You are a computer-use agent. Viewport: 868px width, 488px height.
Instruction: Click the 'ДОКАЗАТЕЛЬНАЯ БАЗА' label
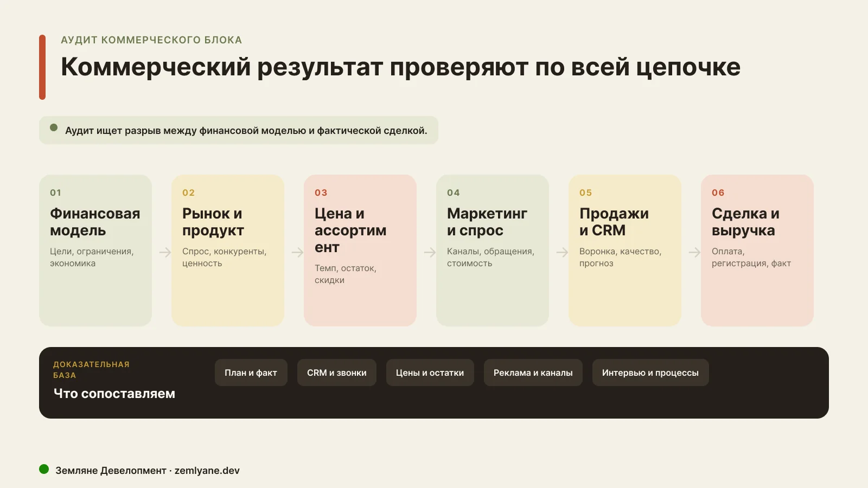point(91,370)
